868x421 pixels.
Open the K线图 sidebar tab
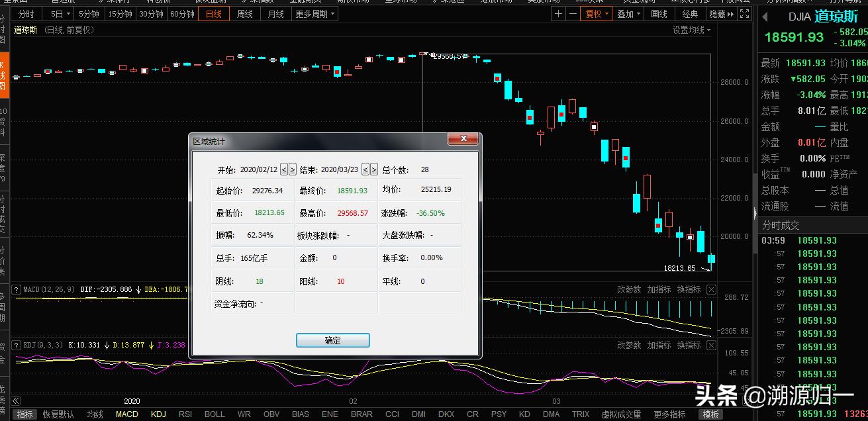(4, 75)
